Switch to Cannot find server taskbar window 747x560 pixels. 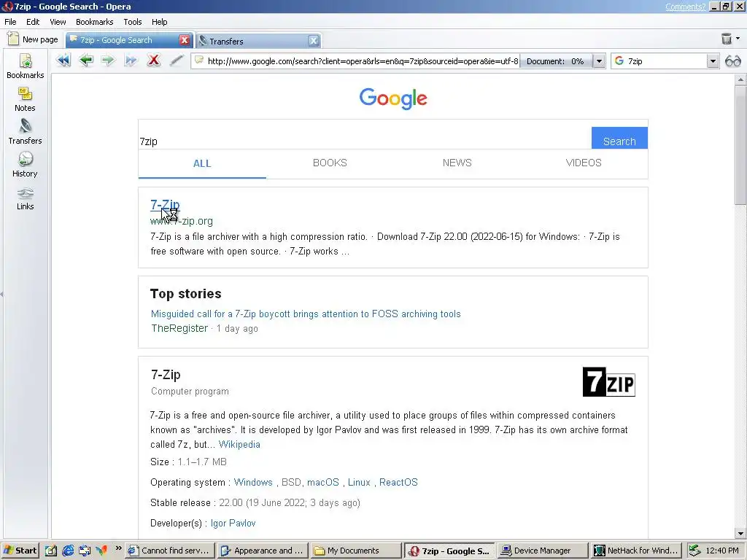coord(169,551)
